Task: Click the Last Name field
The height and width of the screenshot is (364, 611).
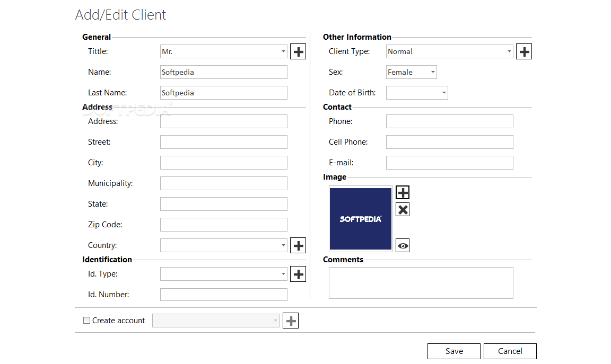Action: tap(224, 93)
